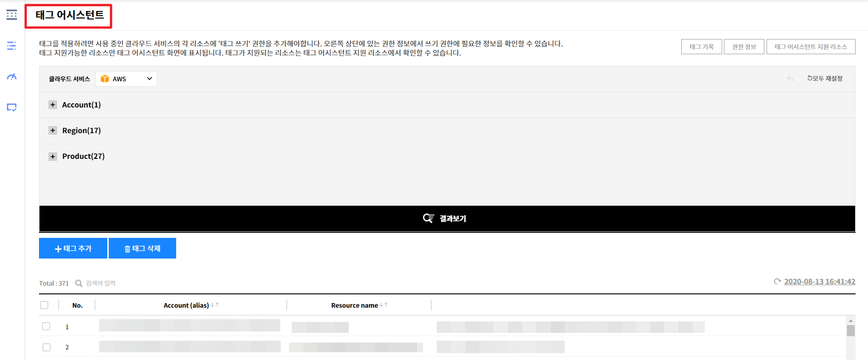Expand the Account(1) filter section

[x=53, y=105]
